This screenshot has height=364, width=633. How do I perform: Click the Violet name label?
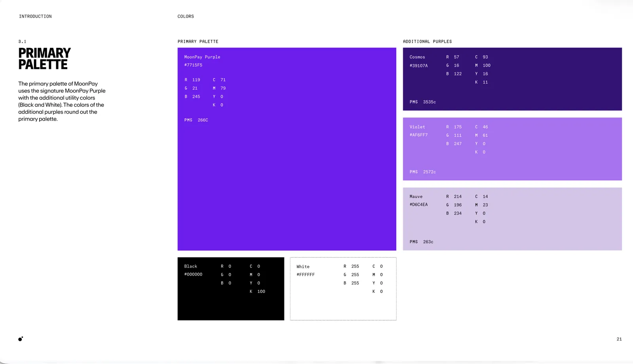coord(417,127)
